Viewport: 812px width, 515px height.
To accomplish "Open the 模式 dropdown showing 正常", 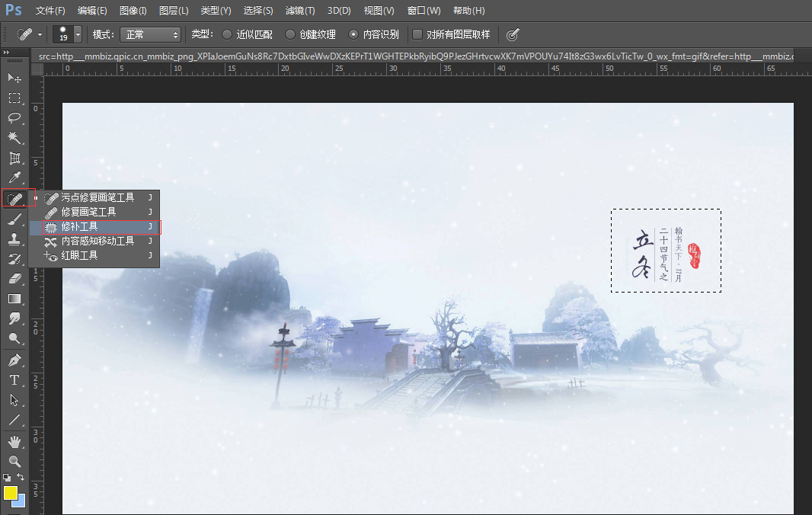I will pyautogui.click(x=150, y=35).
